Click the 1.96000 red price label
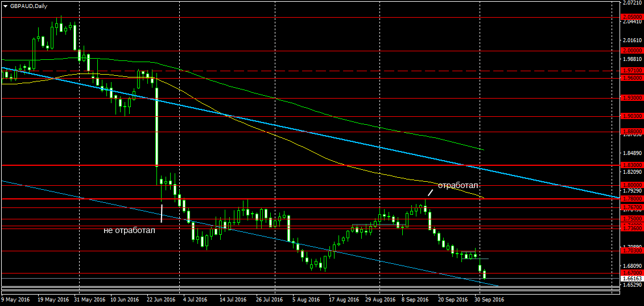The height and width of the screenshot is (306, 644). click(x=632, y=77)
